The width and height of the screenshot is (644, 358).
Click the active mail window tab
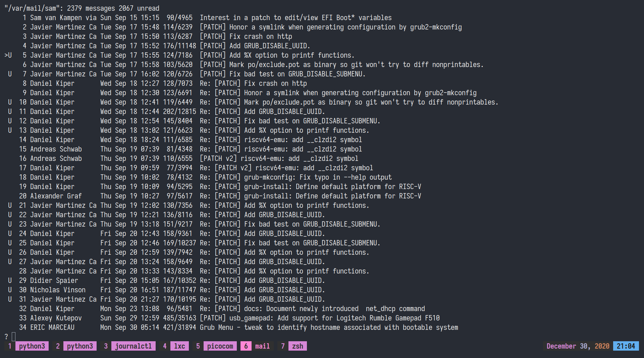coord(262,346)
